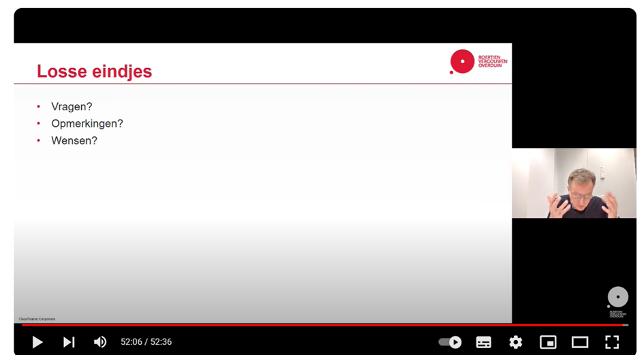Click the 'Losse eindjes' slide title

(x=94, y=72)
